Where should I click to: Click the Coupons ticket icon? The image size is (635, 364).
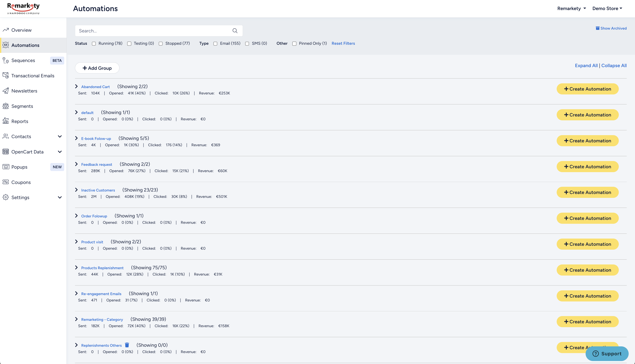coord(5,182)
